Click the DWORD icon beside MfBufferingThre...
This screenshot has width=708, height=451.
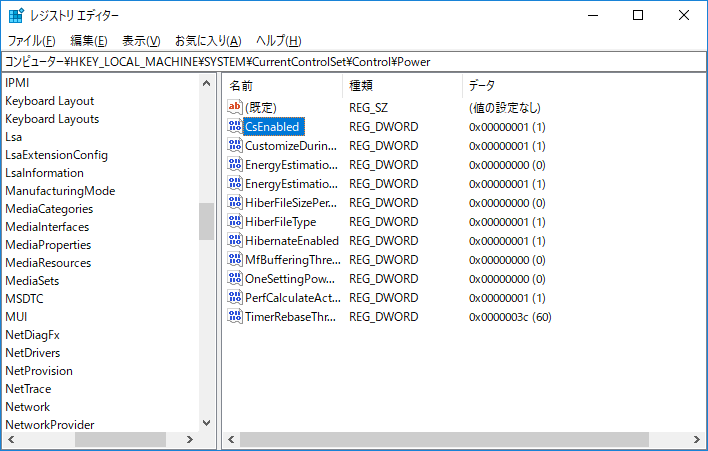[x=235, y=260]
